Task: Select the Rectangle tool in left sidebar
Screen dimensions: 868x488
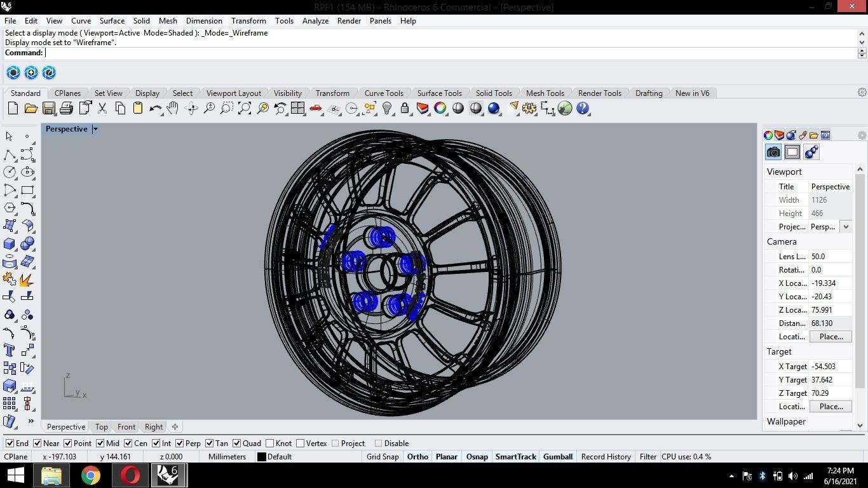Action: (x=27, y=190)
